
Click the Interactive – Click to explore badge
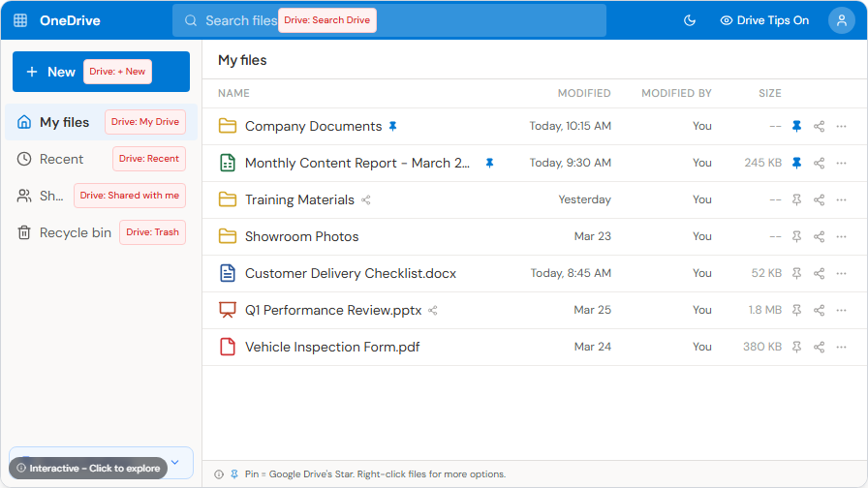(88, 468)
